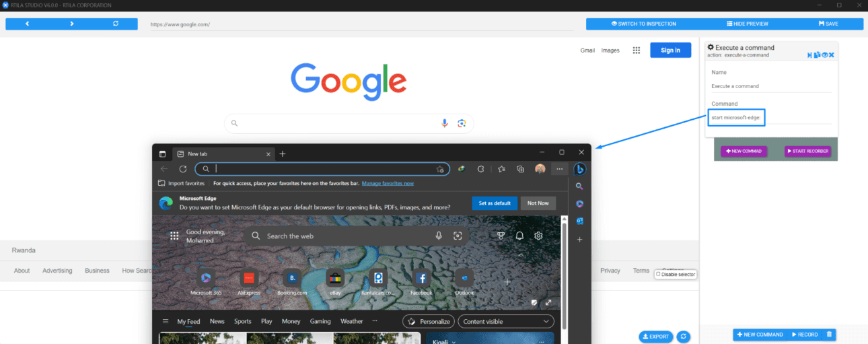This screenshot has height=344, width=868.
Task: Add a new quick link site
Action: point(507,282)
